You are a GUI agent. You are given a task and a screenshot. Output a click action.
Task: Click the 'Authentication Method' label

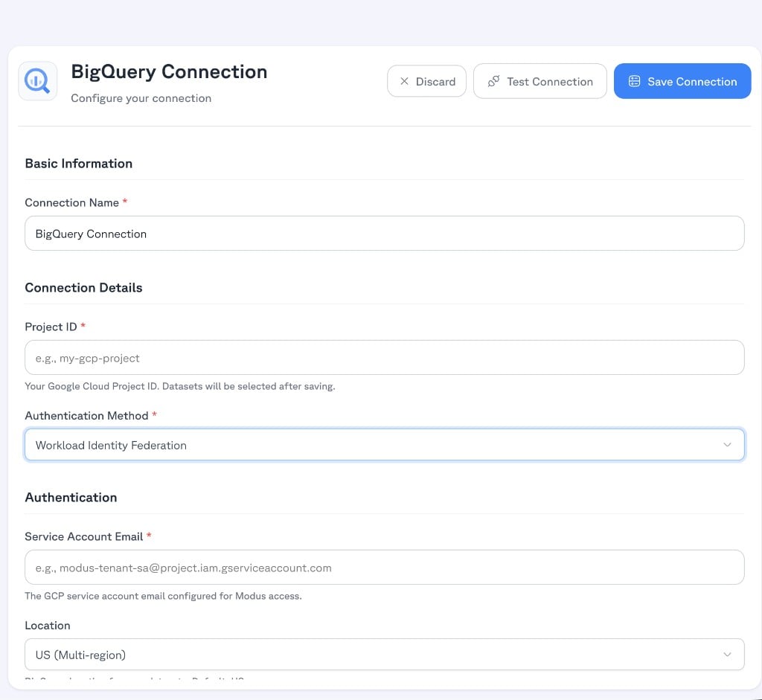pyautogui.click(x=86, y=416)
